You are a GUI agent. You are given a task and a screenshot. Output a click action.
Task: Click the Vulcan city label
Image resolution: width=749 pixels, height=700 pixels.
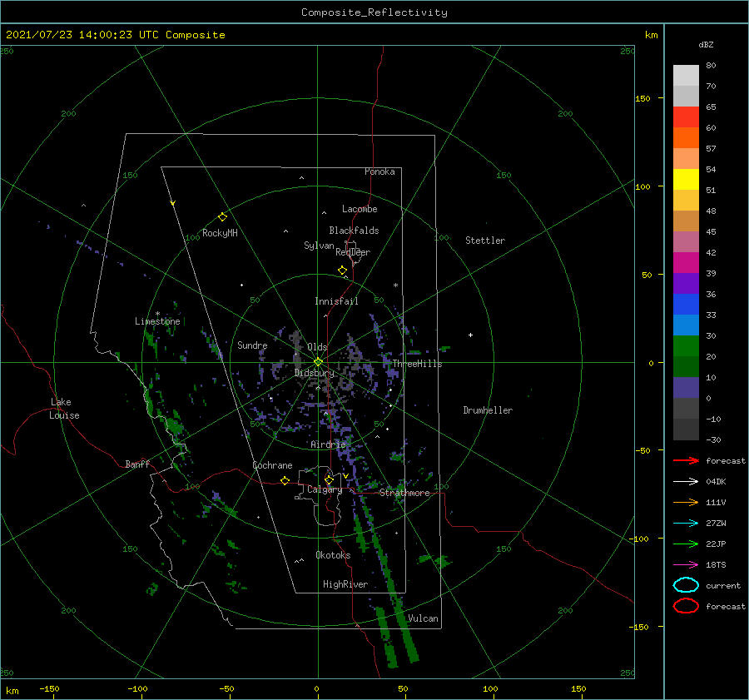423,618
